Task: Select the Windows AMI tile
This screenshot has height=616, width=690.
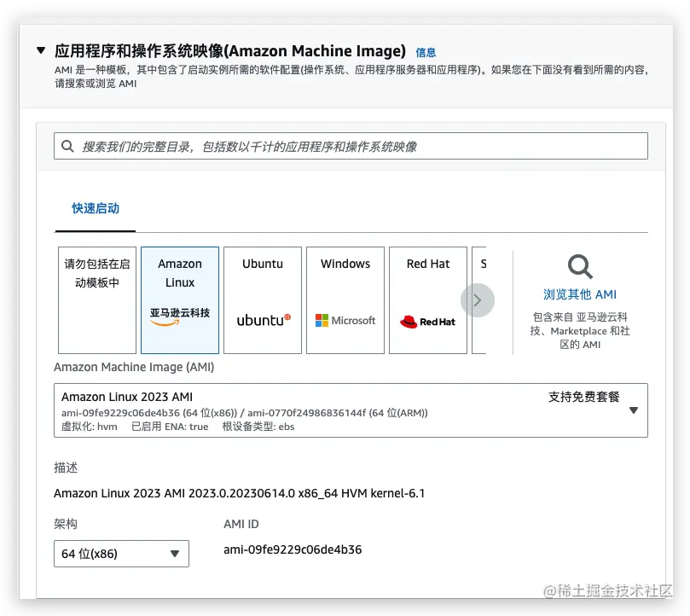Action: pos(345,299)
